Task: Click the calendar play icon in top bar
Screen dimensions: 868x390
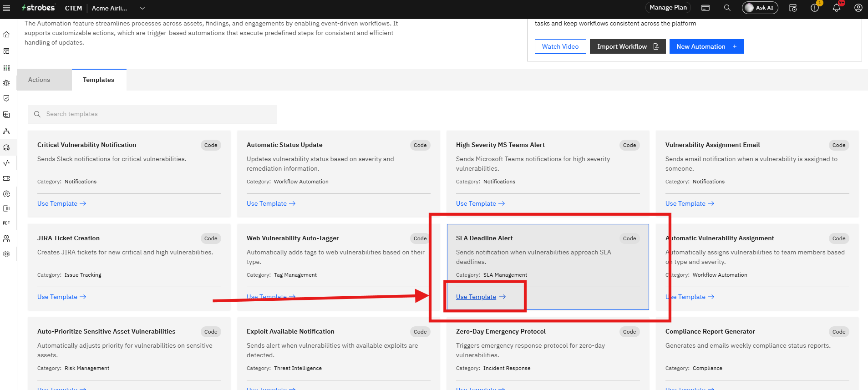Action: tap(793, 8)
